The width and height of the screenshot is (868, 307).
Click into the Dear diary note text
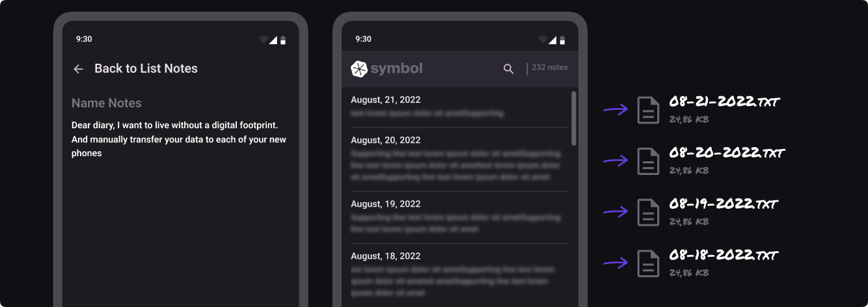coord(179,139)
